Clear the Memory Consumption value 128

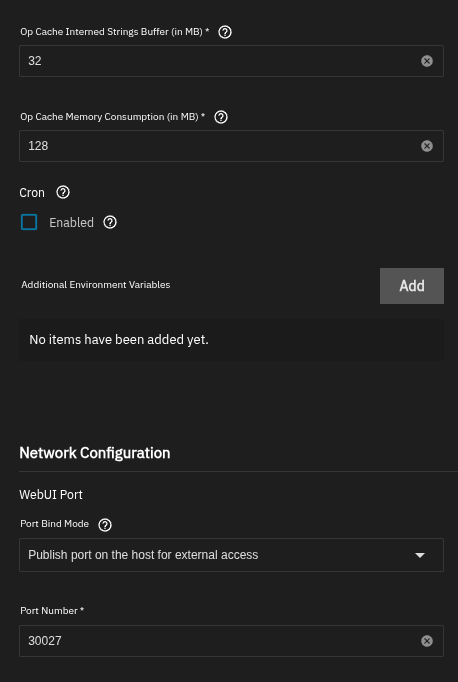pos(427,146)
